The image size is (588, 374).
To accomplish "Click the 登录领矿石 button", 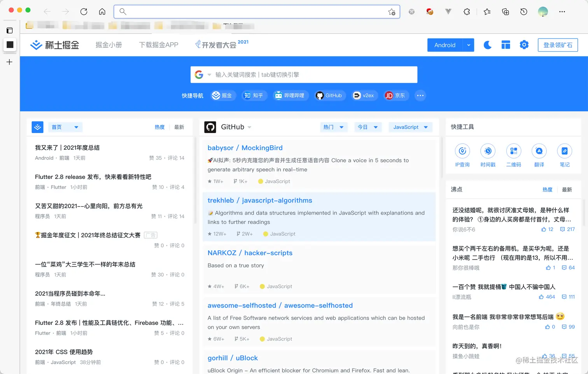I will tap(558, 45).
